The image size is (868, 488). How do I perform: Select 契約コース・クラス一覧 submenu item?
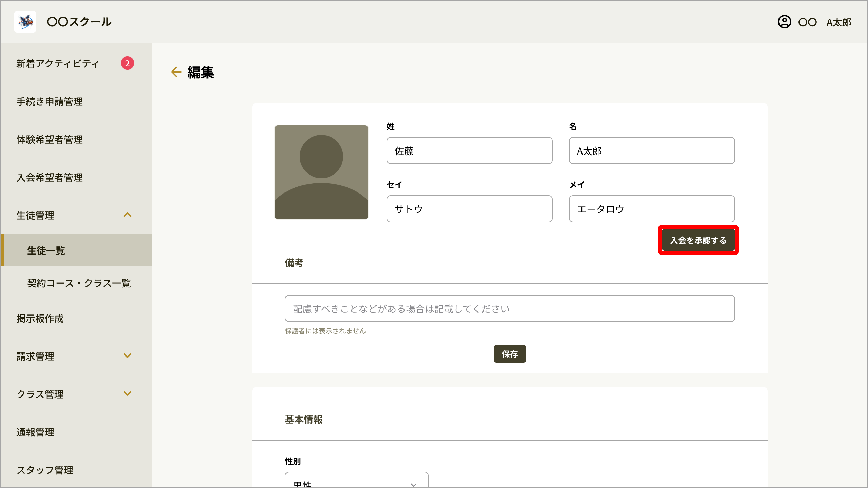[x=76, y=283]
